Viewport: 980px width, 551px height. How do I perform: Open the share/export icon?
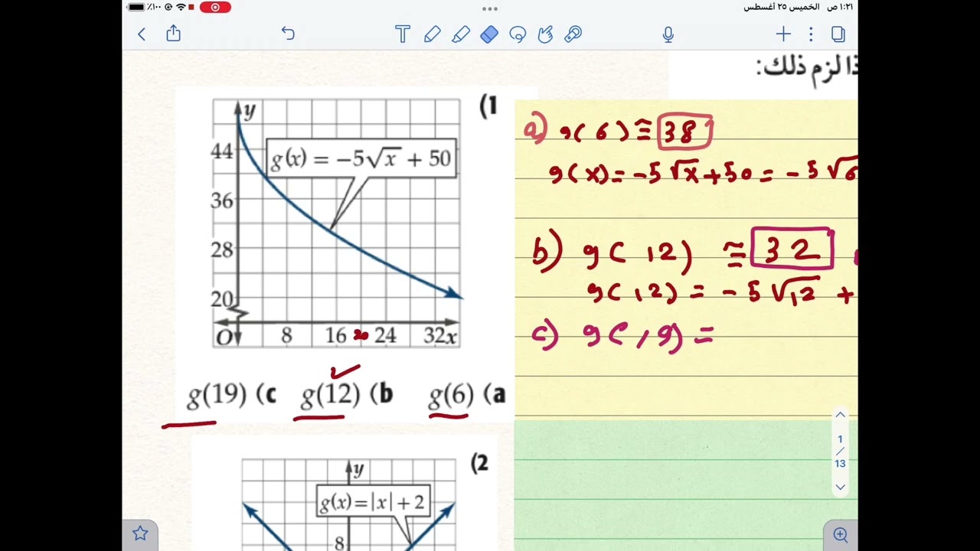(x=174, y=33)
